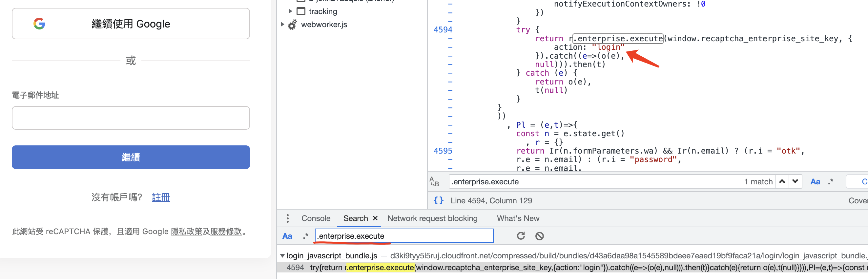Click the "login" string in code
The image size is (868, 279).
[x=608, y=47]
